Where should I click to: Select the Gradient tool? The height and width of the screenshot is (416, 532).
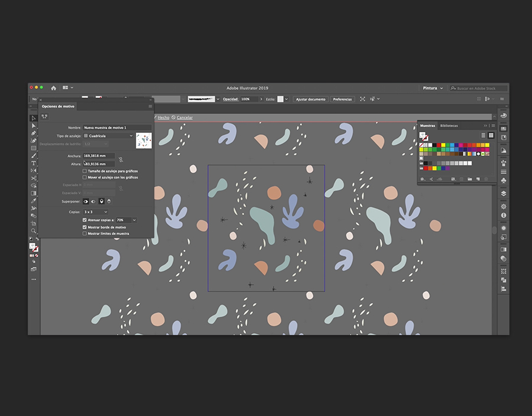pyautogui.click(x=33, y=193)
